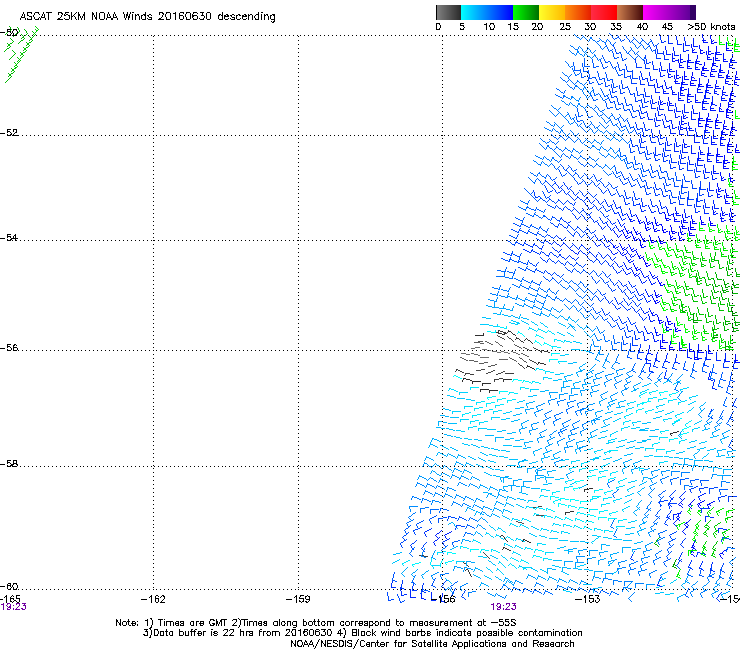Viewport: 740px width, 650px height.
Task: Select the magenta 40-45 knots legend segment
Action: (656, 12)
